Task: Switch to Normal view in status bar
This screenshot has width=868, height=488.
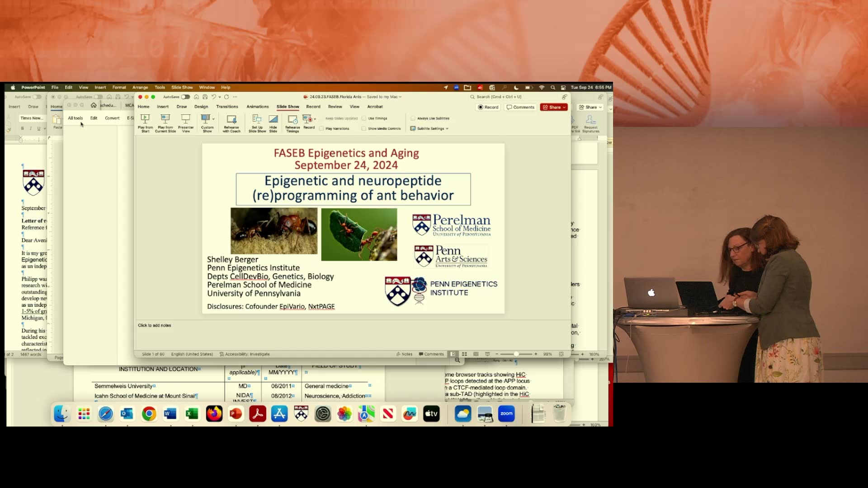Action: pyautogui.click(x=453, y=354)
